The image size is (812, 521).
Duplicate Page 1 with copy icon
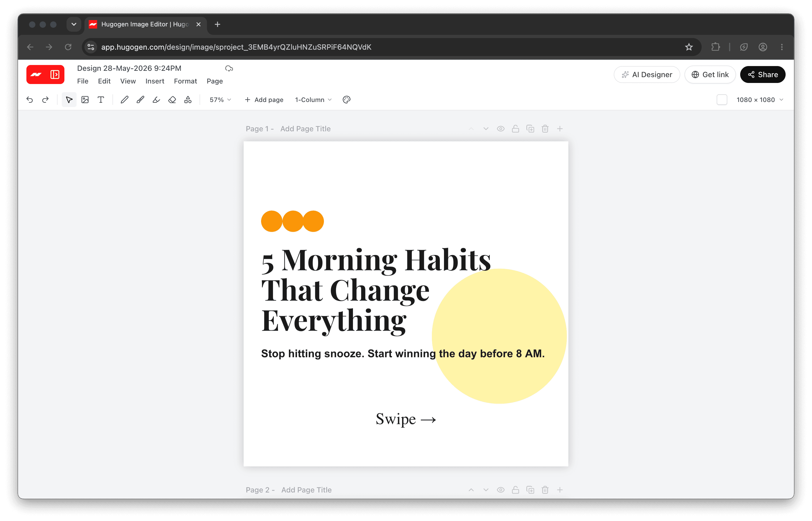tap(530, 129)
